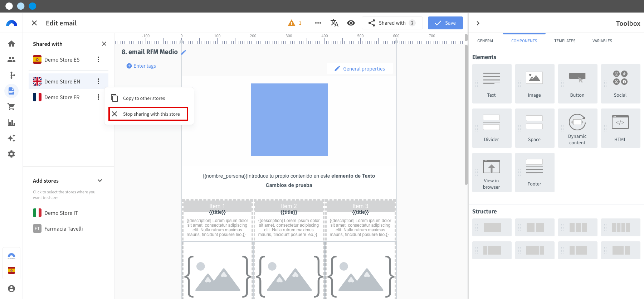Edit the email name pencil icon
Image resolution: width=644 pixels, height=299 pixels.
pos(184,52)
